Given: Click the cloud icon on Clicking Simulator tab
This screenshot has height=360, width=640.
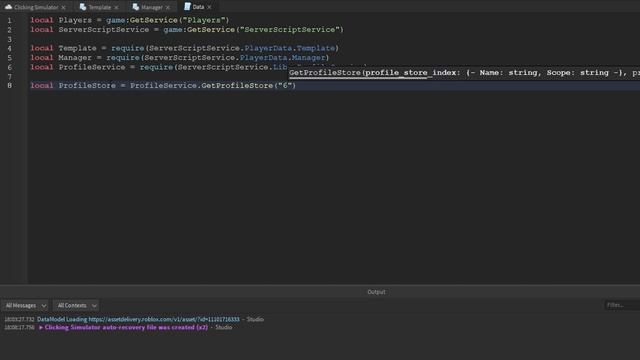Looking at the screenshot, I should tap(8, 7).
